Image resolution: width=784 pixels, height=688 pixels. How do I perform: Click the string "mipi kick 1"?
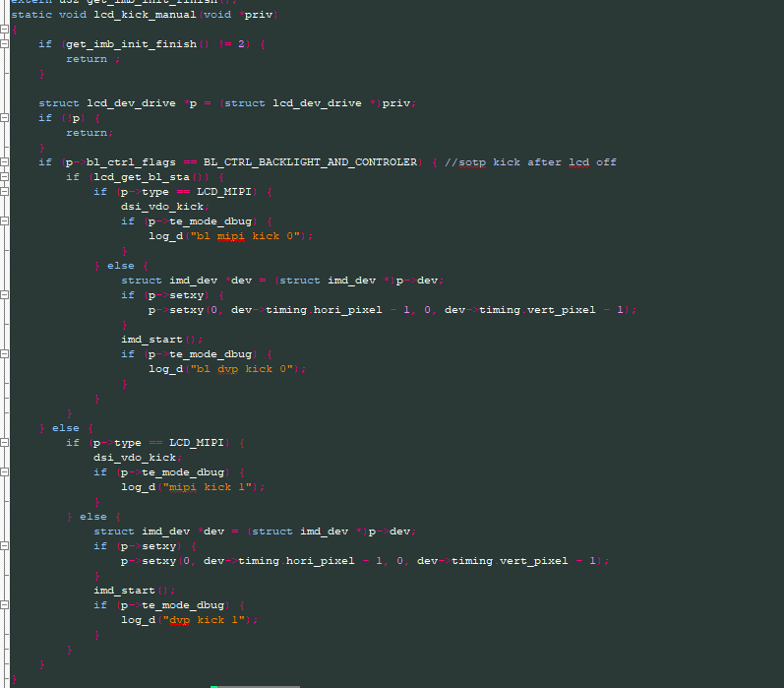pyautogui.click(x=207, y=487)
